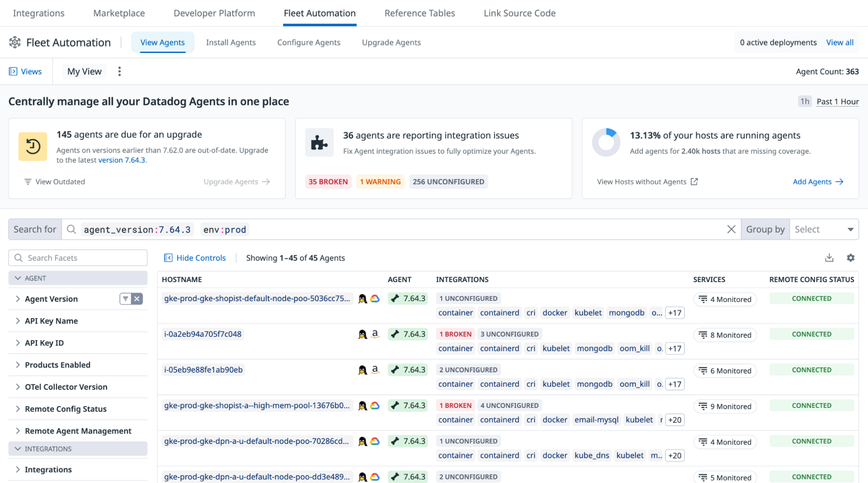Click version 7.64.3 link
The height and width of the screenshot is (483, 868).
122,160
